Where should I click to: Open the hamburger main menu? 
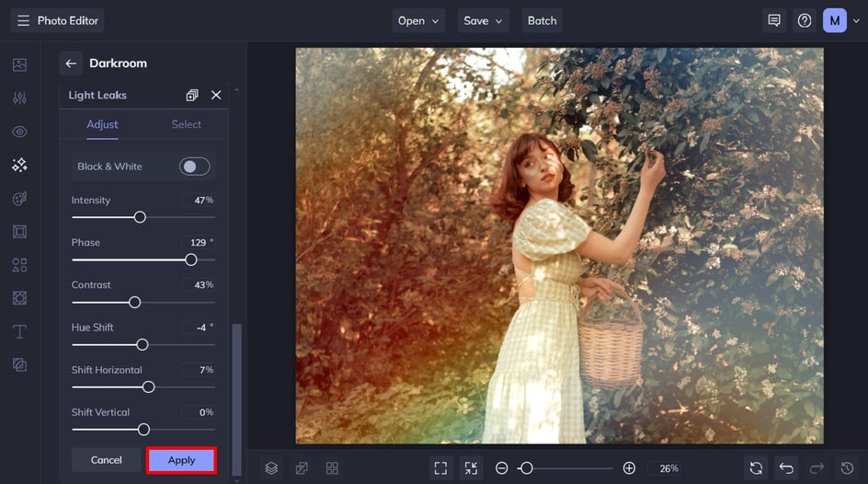tap(23, 20)
